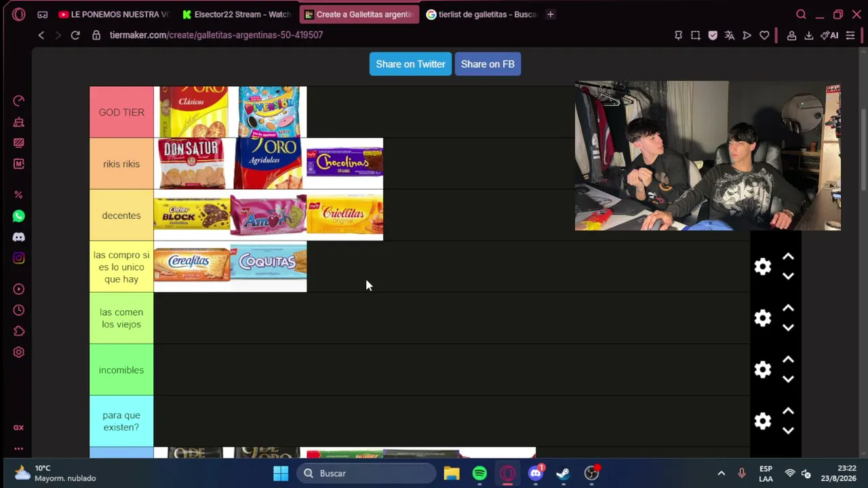Image resolution: width=868 pixels, height=488 pixels.
Task: Move the 'para que existen?' row down
Action: click(x=788, y=430)
